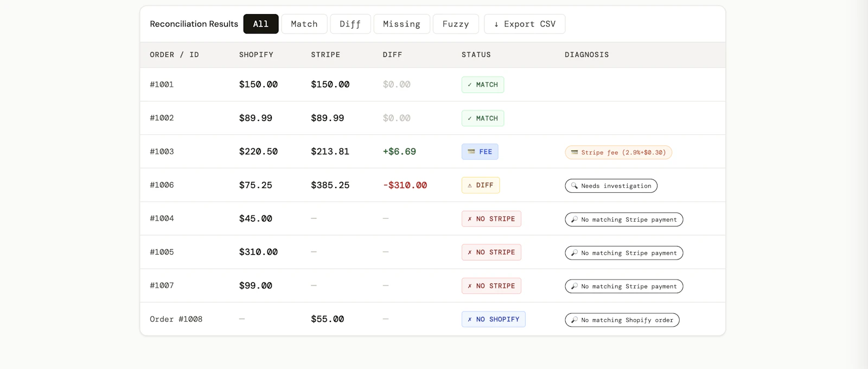Click the DIAGNOSIS column header
868x369 pixels.
587,55
